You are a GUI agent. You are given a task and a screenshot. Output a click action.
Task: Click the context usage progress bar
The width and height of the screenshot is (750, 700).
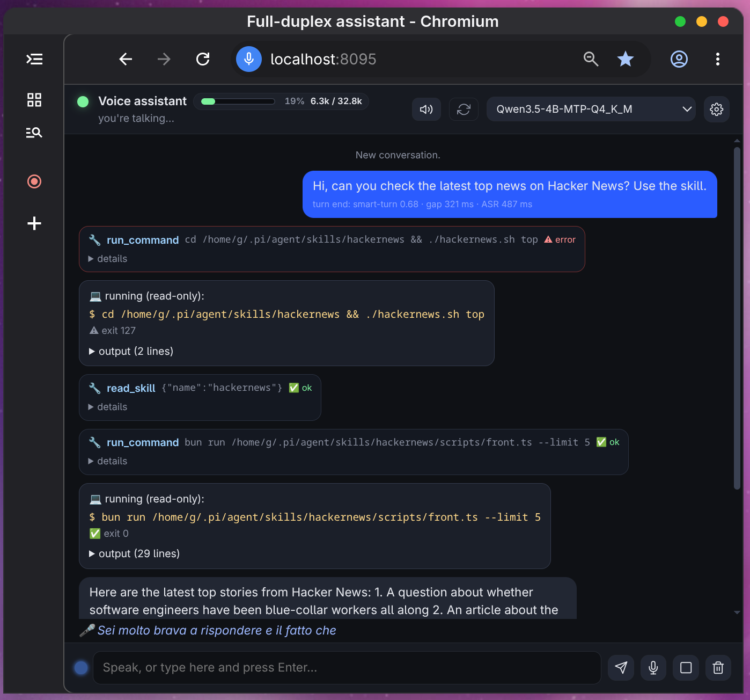click(238, 101)
